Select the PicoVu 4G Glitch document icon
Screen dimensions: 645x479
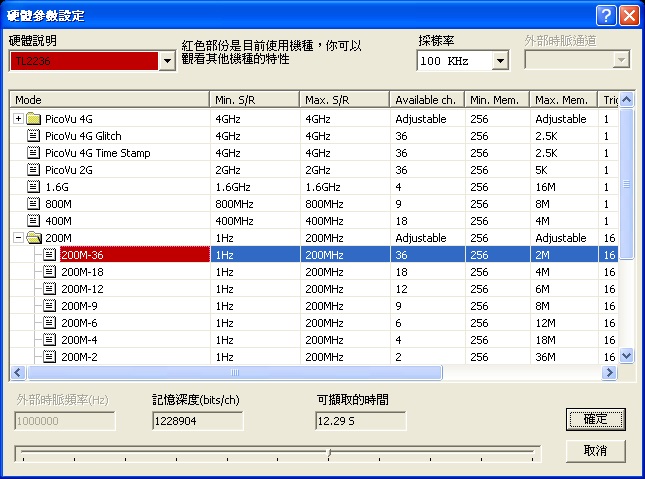33,136
